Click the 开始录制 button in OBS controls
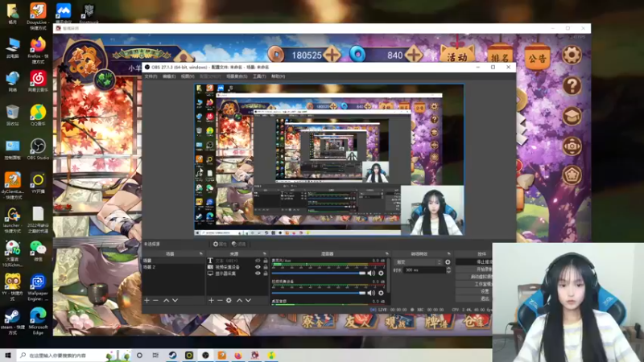644x362 pixels. [474, 269]
